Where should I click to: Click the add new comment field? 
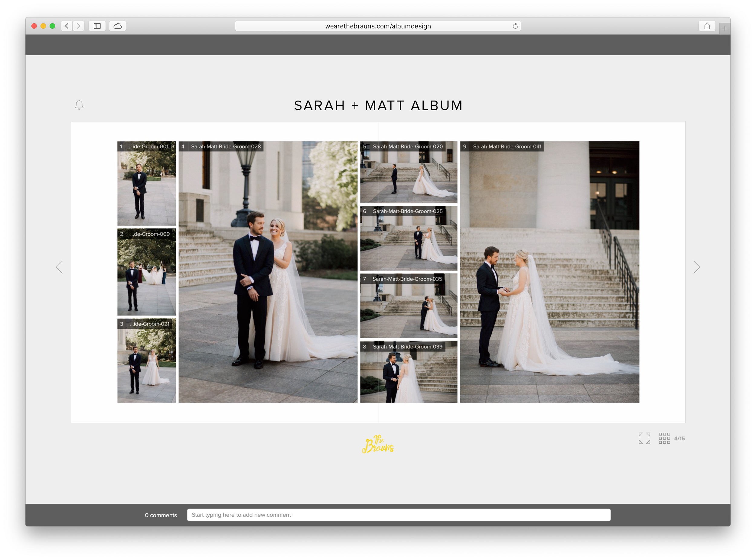[399, 515]
